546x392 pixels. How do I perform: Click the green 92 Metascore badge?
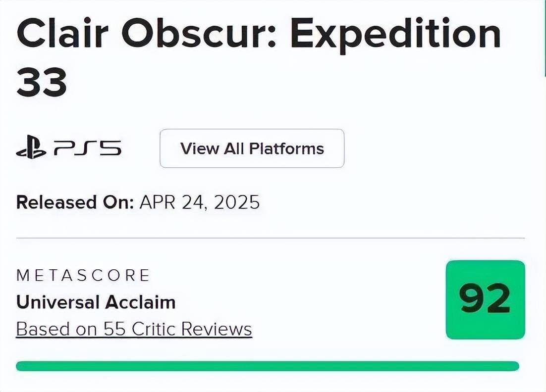486,299
